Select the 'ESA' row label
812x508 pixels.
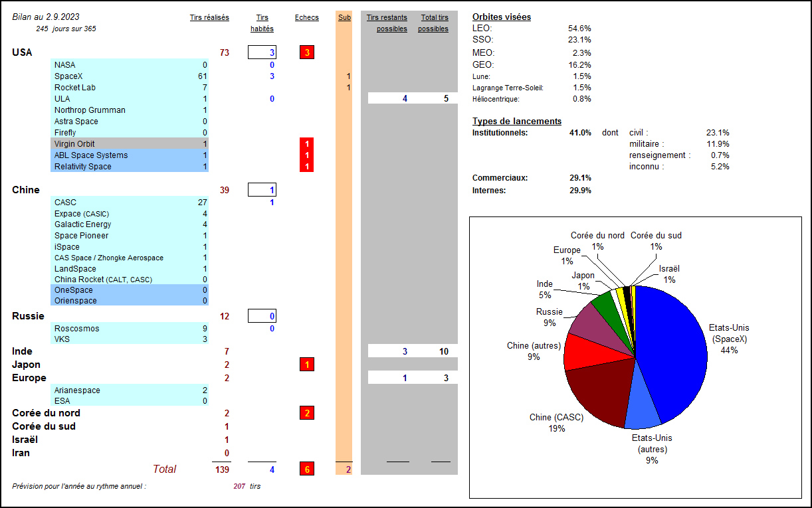click(62, 401)
